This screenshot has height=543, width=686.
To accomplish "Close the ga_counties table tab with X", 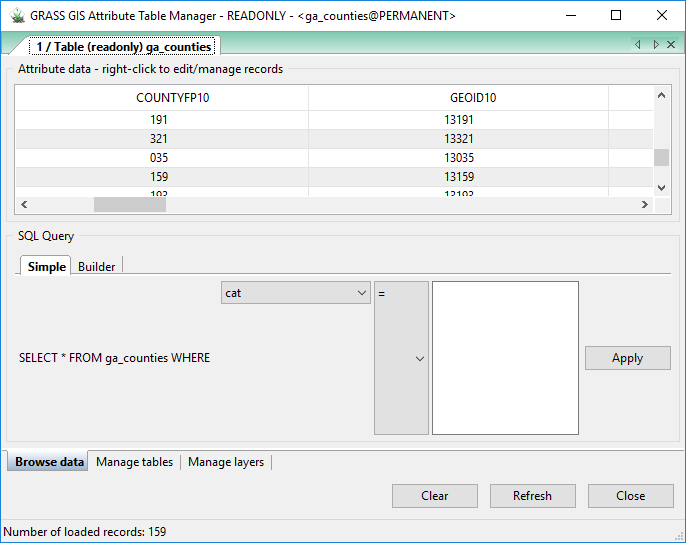I will tap(671, 45).
